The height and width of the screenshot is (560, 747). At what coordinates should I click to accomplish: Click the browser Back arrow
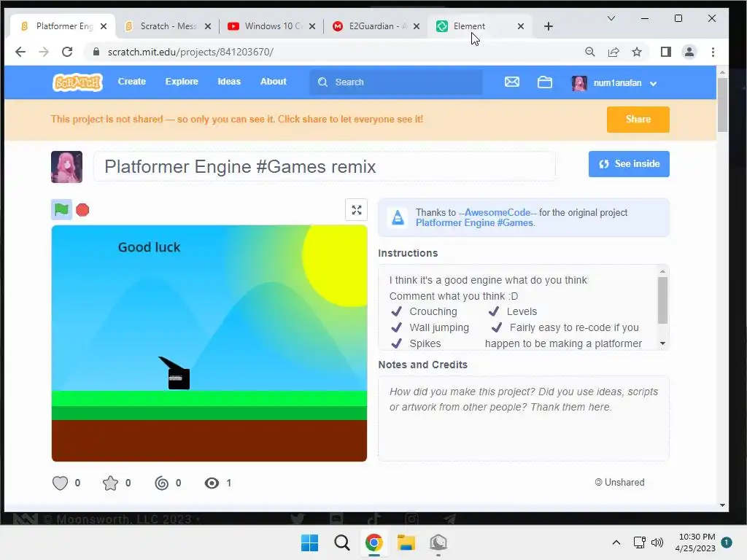[x=20, y=52]
